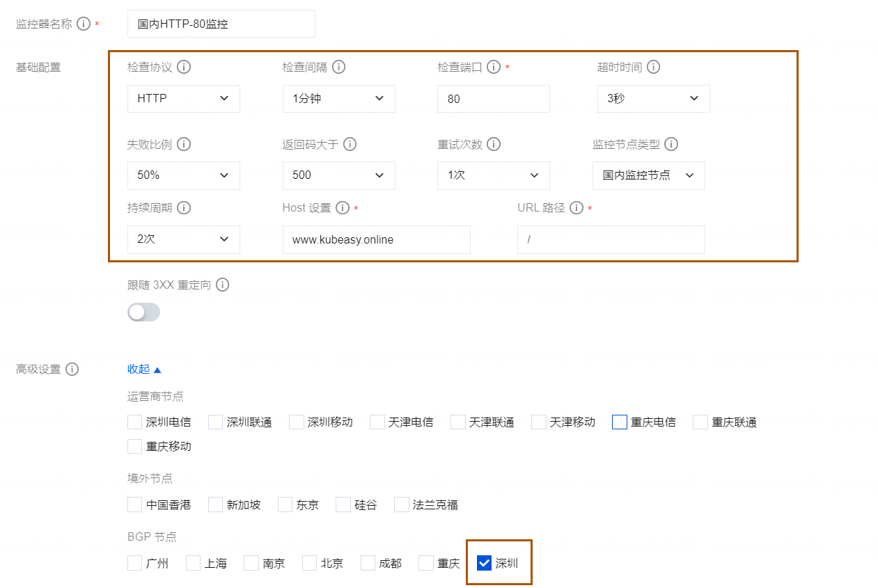Image resolution: width=878 pixels, height=588 pixels.
Task: Click info icon beside 返回码大于
Action: pyautogui.click(x=350, y=144)
